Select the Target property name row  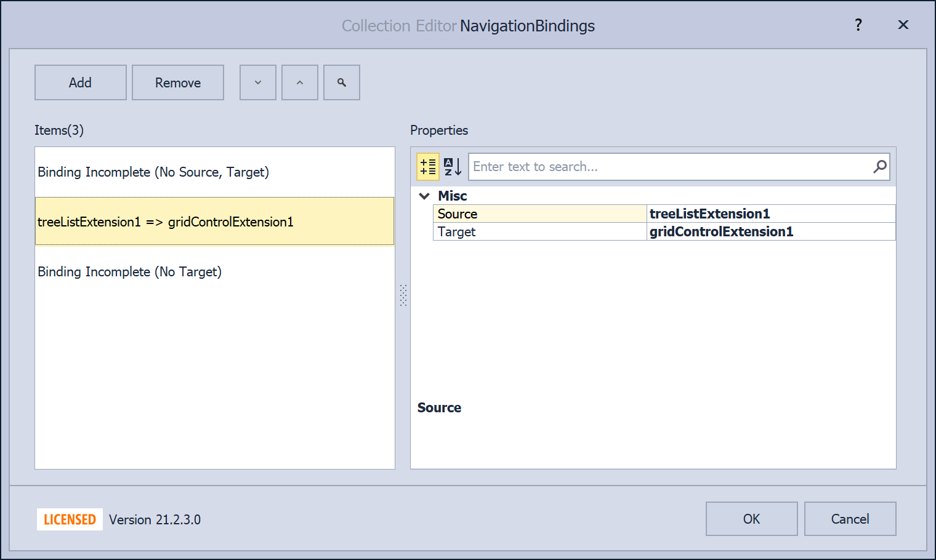tap(539, 232)
